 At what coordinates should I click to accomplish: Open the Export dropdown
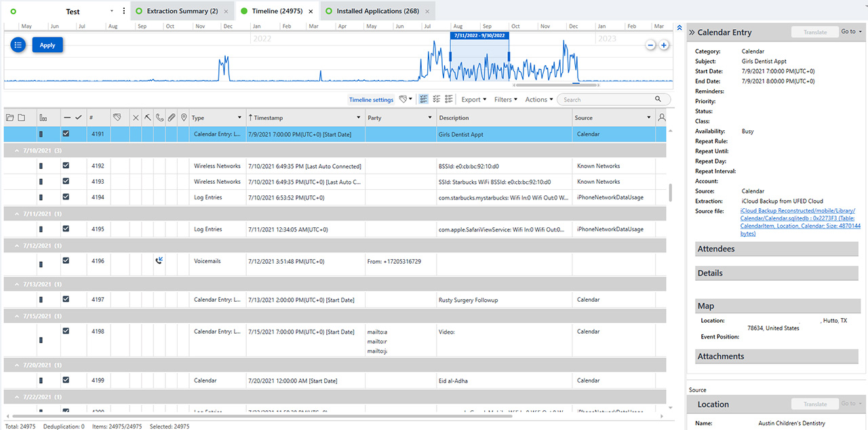coord(474,100)
